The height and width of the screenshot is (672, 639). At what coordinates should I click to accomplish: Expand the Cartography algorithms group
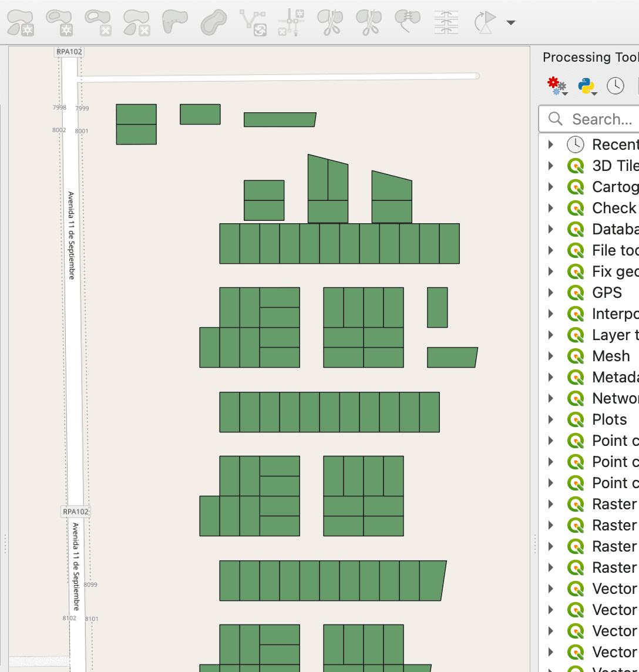pyautogui.click(x=550, y=186)
